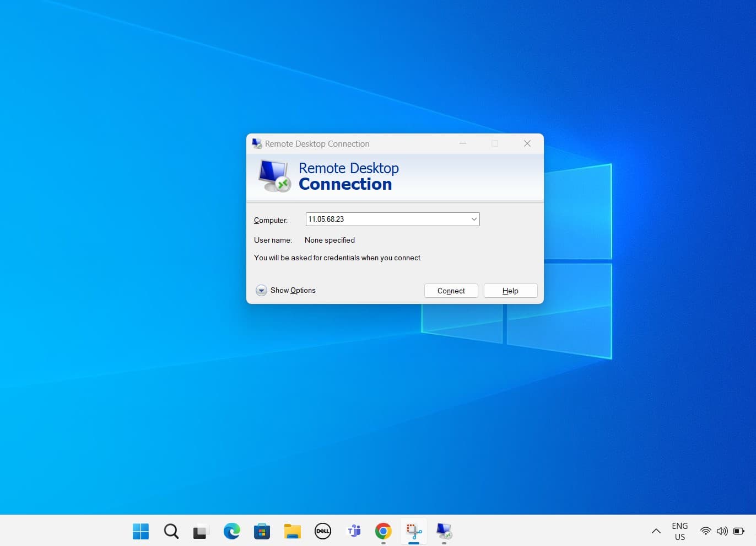Open taskbar Search
756x546 pixels.
point(171,531)
